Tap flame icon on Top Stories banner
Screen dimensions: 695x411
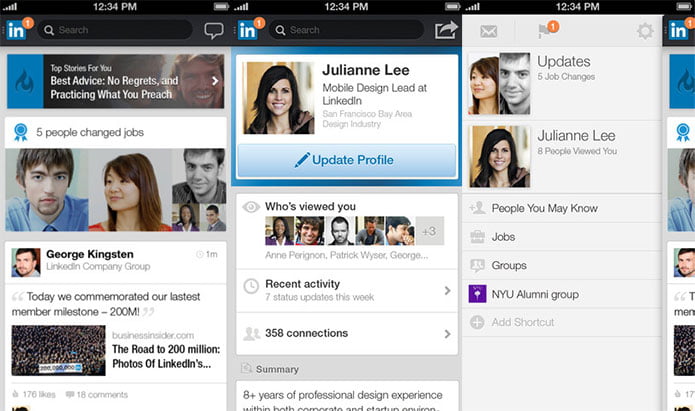coord(25,81)
